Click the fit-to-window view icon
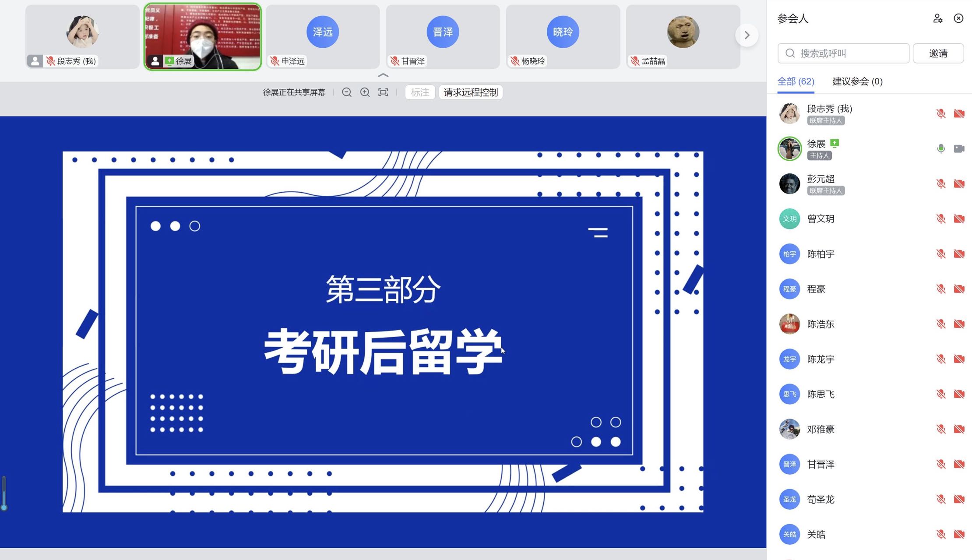Image resolution: width=972 pixels, height=560 pixels. [383, 92]
